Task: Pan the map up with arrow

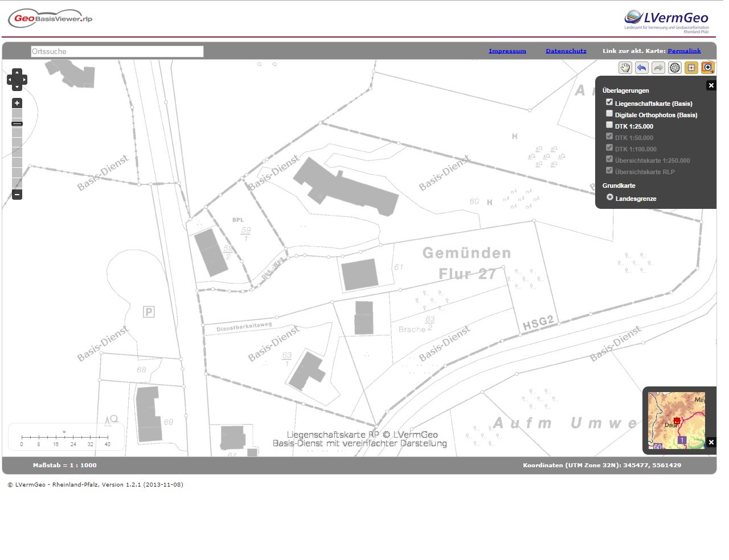Action: (17, 73)
